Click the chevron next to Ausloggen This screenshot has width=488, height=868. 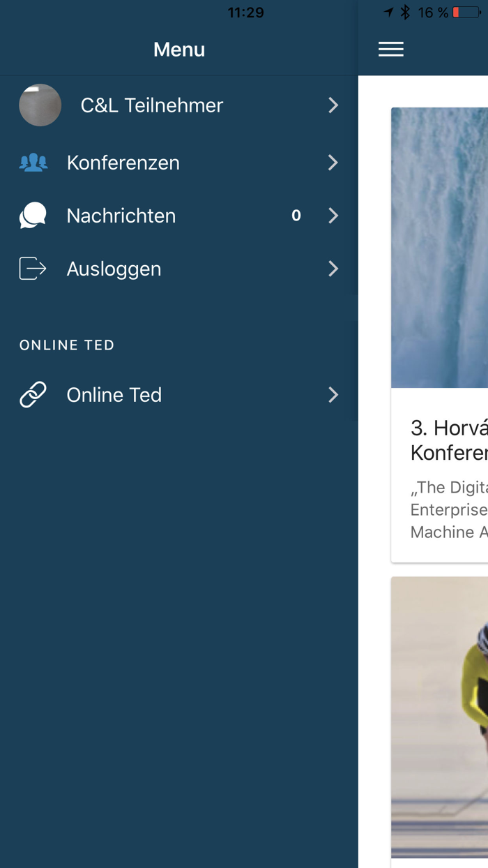coord(333,269)
